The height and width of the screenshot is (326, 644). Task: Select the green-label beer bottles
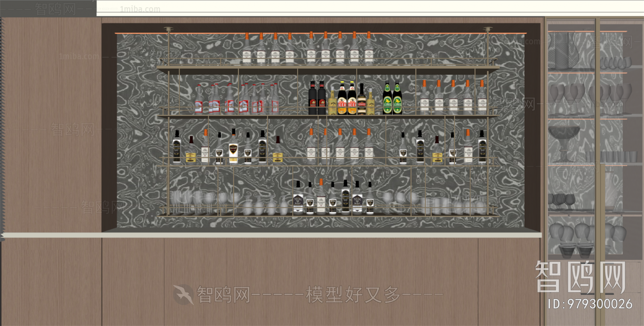click(x=392, y=99)
